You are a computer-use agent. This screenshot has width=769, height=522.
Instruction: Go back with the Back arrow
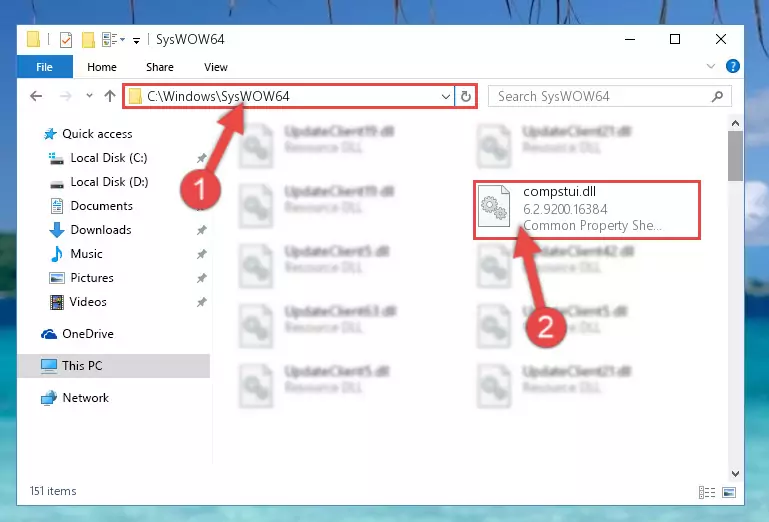36,96
